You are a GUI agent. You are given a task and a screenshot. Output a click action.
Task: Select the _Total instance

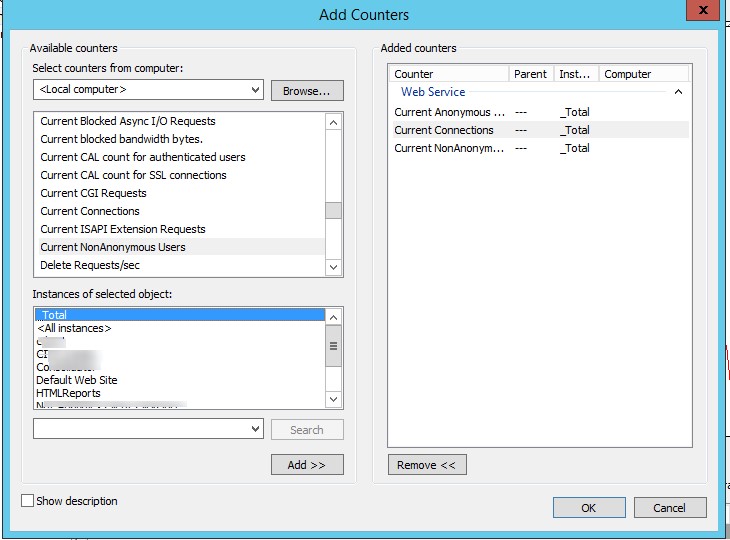pos(180,315)
